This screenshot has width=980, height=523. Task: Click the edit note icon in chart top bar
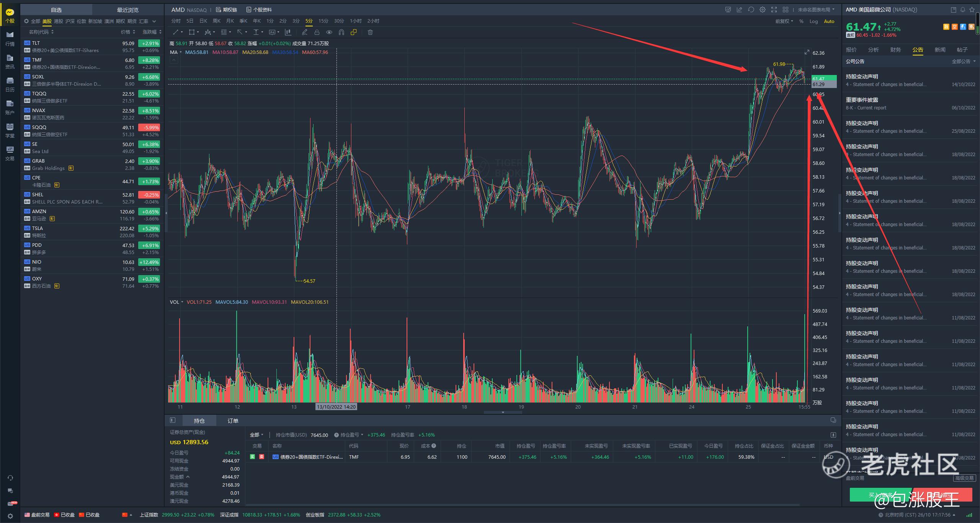click(740, 10)
